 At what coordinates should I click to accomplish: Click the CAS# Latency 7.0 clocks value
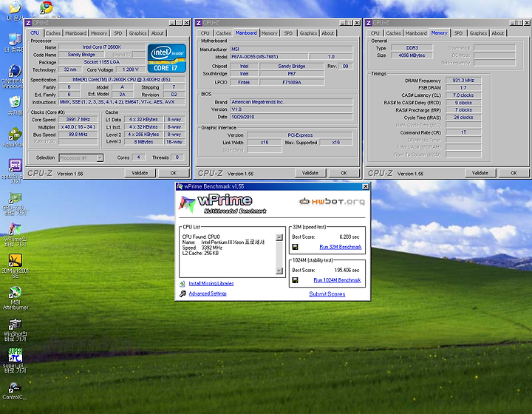tap(463, 95)
